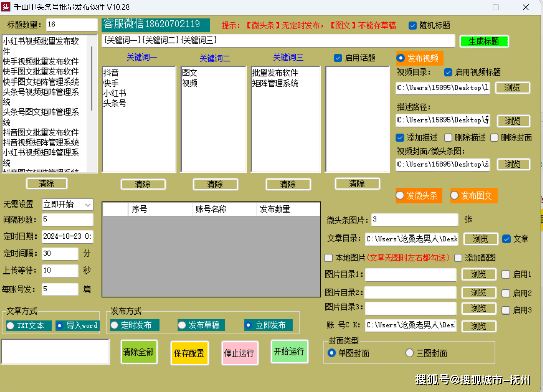
Task: Toggle the 启用话题 checkbox
Action: [338, 58]
